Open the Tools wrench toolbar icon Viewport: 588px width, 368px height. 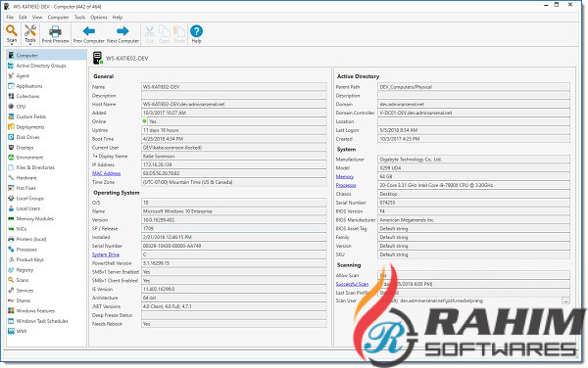tap(30, 30)
